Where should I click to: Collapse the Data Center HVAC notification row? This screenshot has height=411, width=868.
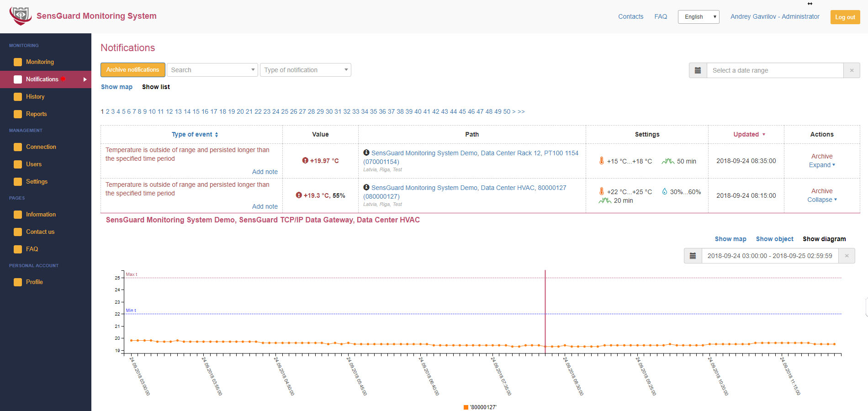pos(821,200)
